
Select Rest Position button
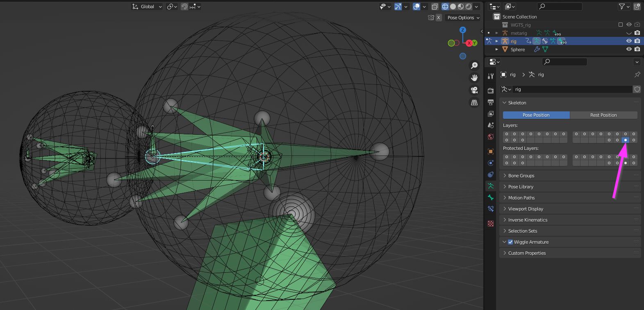pos(603,115)
